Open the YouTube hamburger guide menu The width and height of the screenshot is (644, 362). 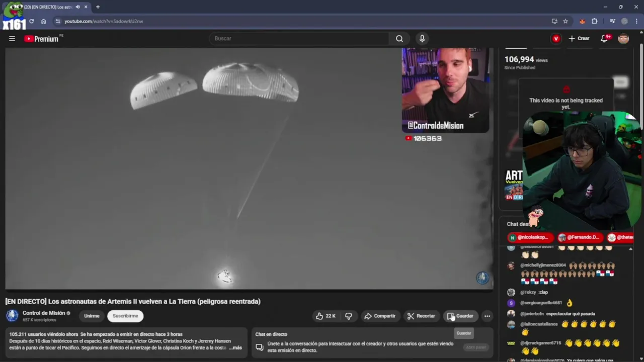coord(12,39)
